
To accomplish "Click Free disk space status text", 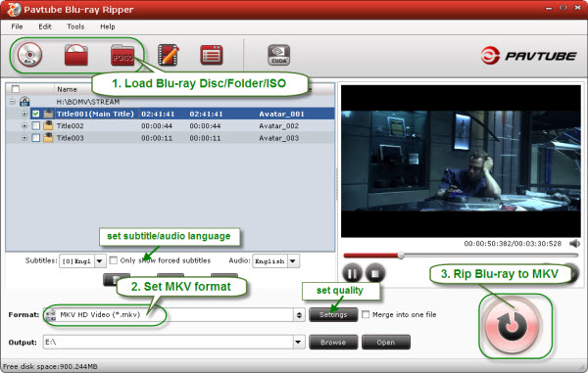I will tap(50, 366).
